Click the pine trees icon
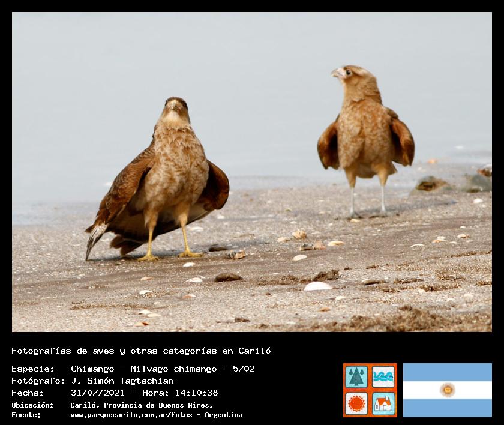504x425 pixels. (356, 377)
